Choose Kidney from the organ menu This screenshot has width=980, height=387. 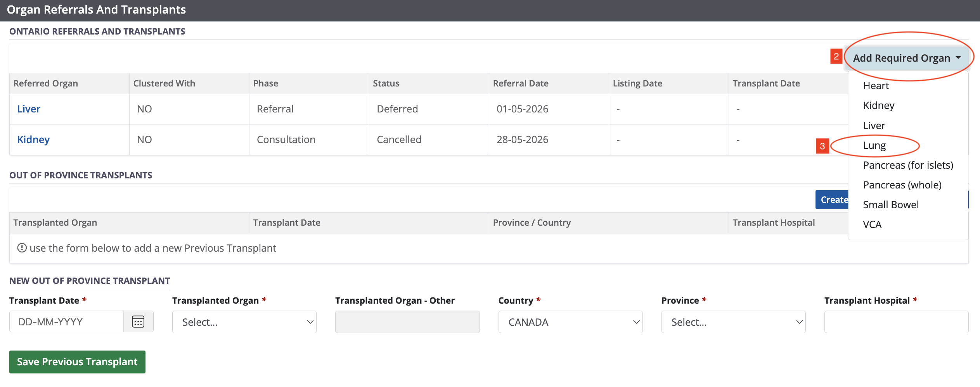pyautogui.click(x=879, y=105)
